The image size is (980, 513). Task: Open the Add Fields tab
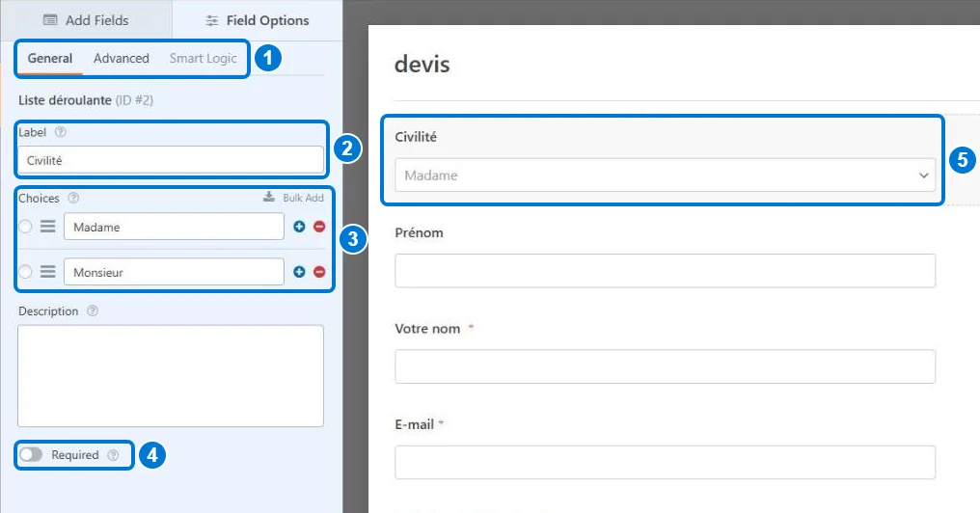tap(86, 20)
